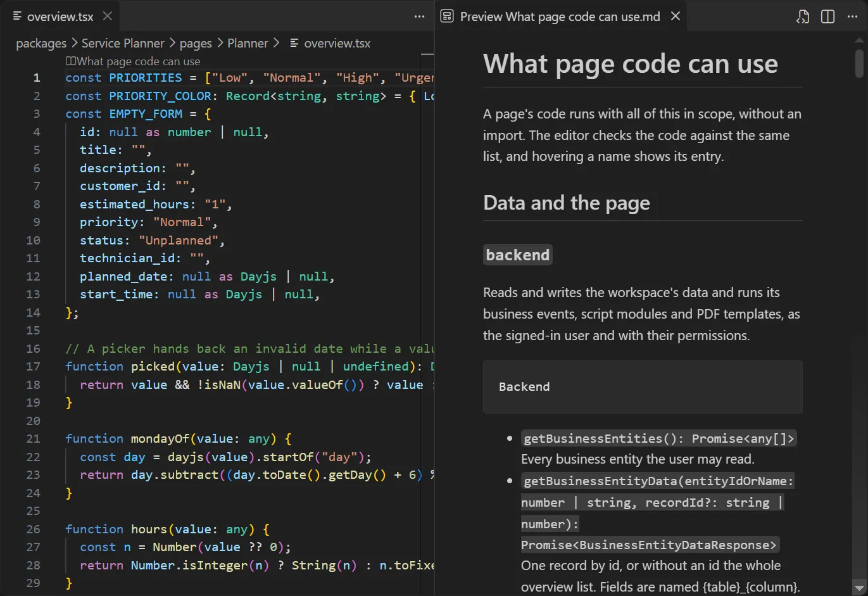Click the 'Backend' code block in preview

[x=643, y=387]
